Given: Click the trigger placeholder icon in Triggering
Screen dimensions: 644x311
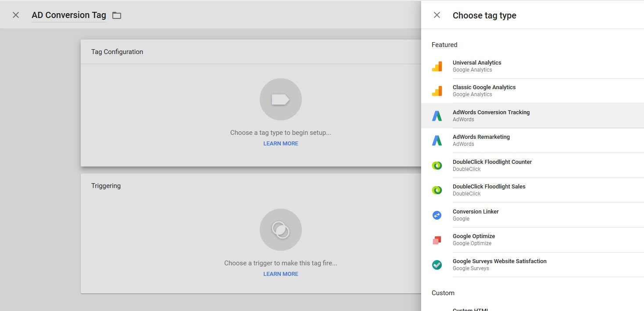Looking at the screenshot, I should pyautogui.click(x=281, y=230).
